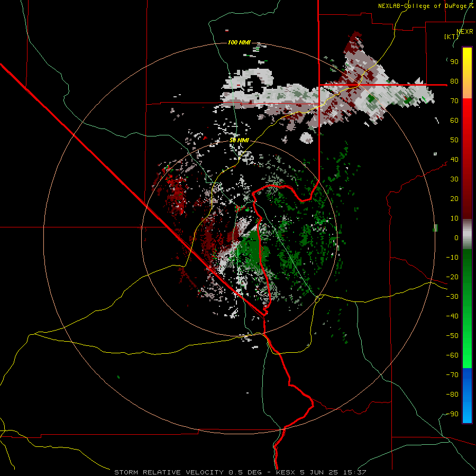Screen dimensions: 476x476
Task: Click the 30 value on velocity scale
Action: (454, 179)
